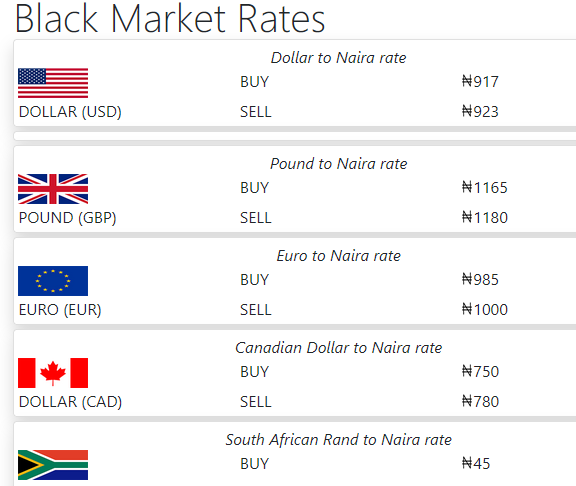
Task: Select the South African flag icon
Action: pos(53,465)
